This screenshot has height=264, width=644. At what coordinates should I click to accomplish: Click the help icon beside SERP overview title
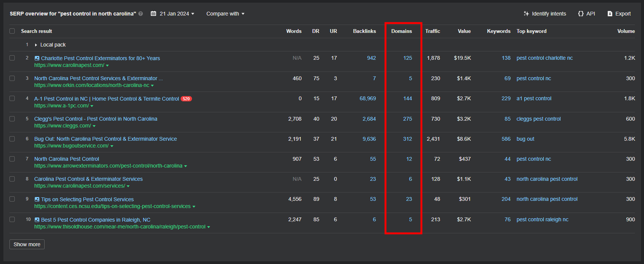pos(141,14)
